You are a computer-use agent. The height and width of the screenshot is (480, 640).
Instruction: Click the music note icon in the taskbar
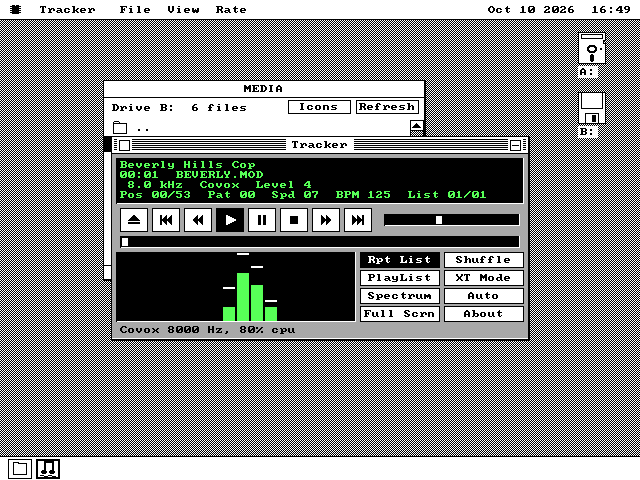(x=48, y=469)
